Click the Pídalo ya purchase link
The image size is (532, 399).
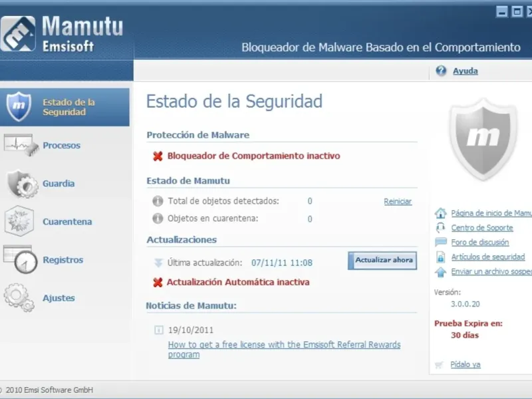(465, 364)
